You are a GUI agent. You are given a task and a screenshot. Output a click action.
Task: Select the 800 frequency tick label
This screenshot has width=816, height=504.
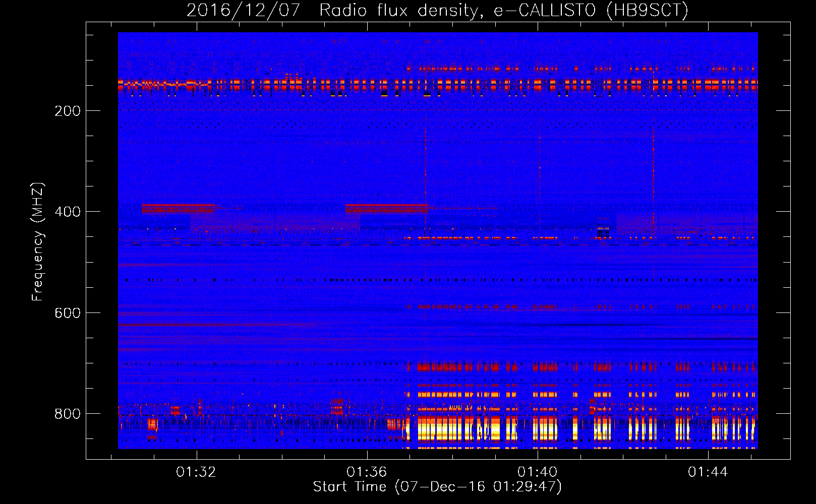pyautogui.click(x=68, y=414)
